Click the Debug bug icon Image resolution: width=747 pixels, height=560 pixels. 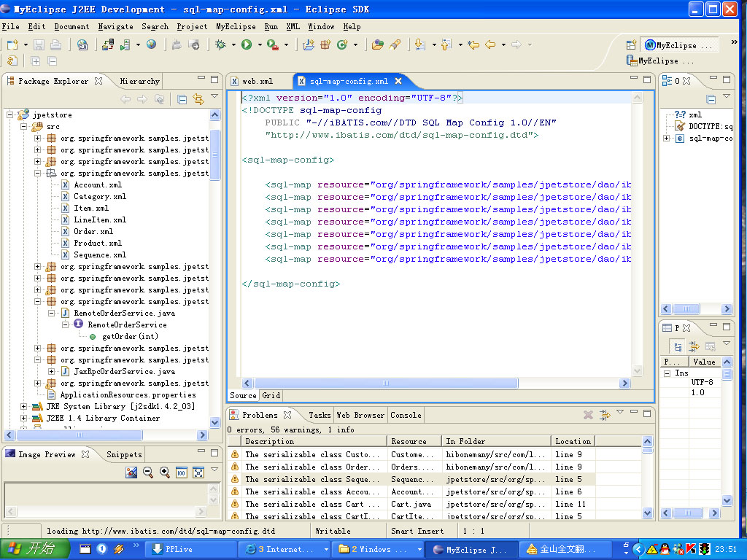coord(220,44)
